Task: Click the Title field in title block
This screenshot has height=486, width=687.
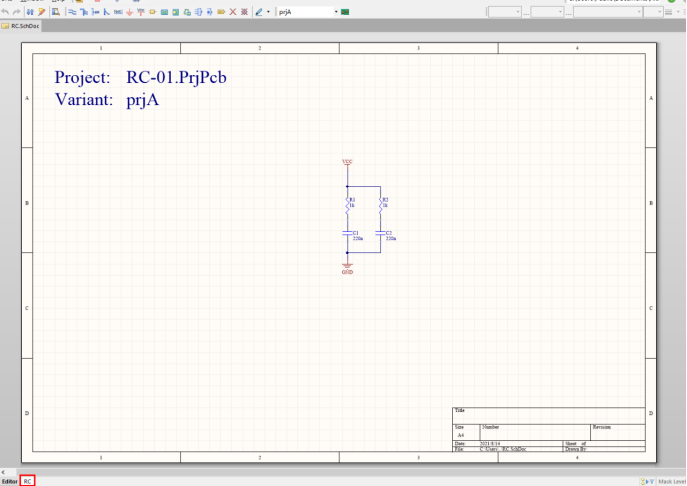Action: pyautogui.click(x=549, y=415)
